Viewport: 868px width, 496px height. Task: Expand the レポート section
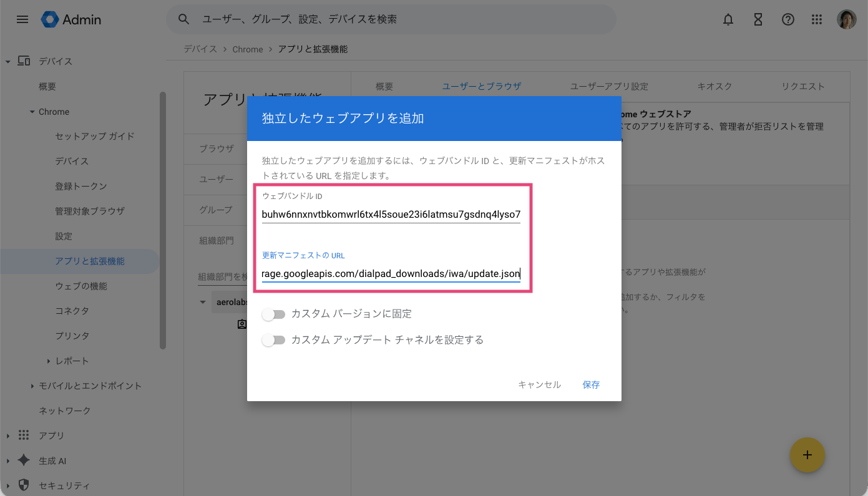(x=49, y=361)
